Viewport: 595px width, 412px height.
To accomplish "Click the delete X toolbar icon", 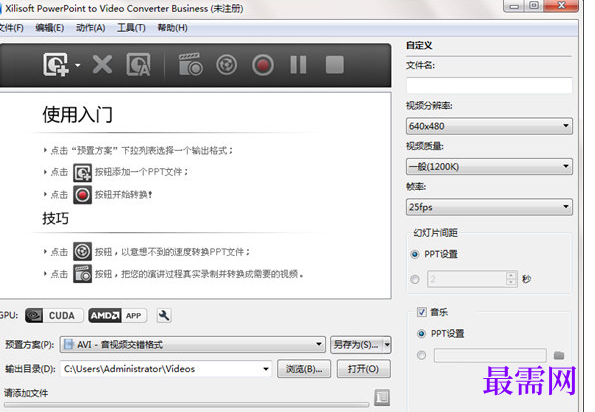I will pyautogui.click(x=102, y=64).
